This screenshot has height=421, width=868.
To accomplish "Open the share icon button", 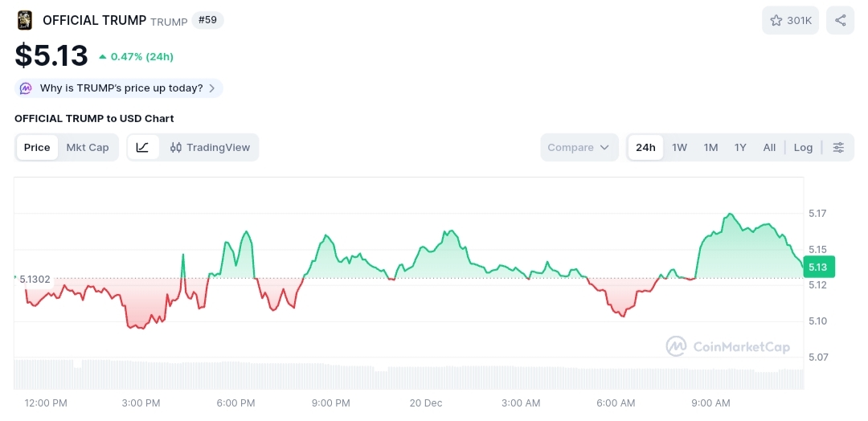I will click(x=841, y=20).
